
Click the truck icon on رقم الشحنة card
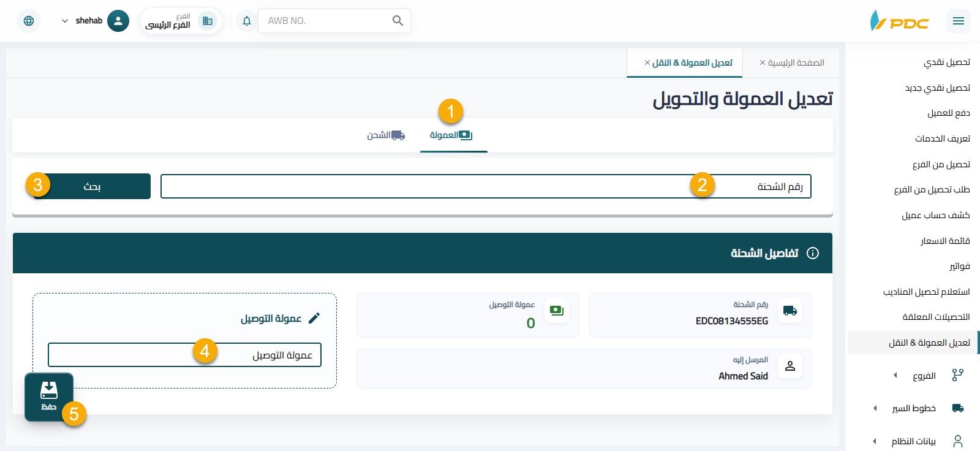pyautogui.click(x=790, y=311)
